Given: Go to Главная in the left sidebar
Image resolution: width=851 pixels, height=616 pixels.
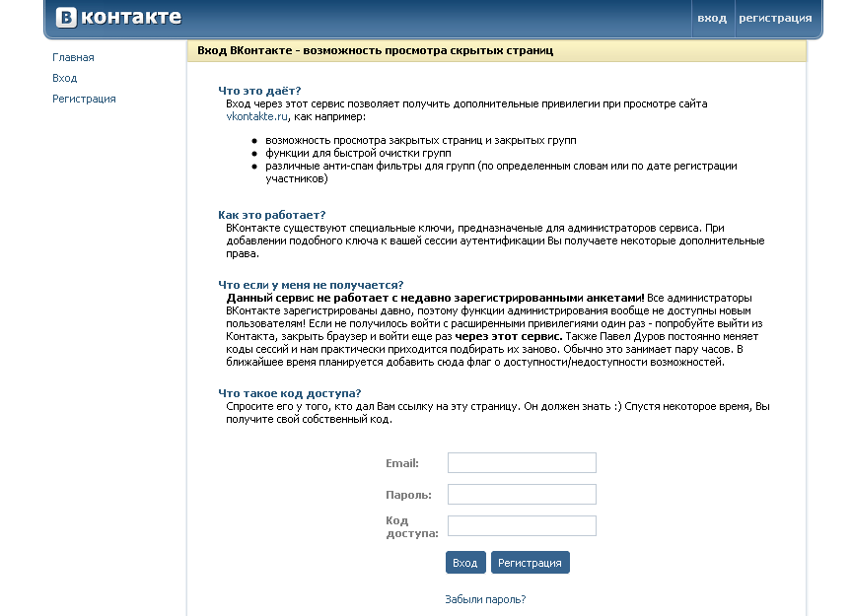Looking at the screenshot, I should coord(73,57).
